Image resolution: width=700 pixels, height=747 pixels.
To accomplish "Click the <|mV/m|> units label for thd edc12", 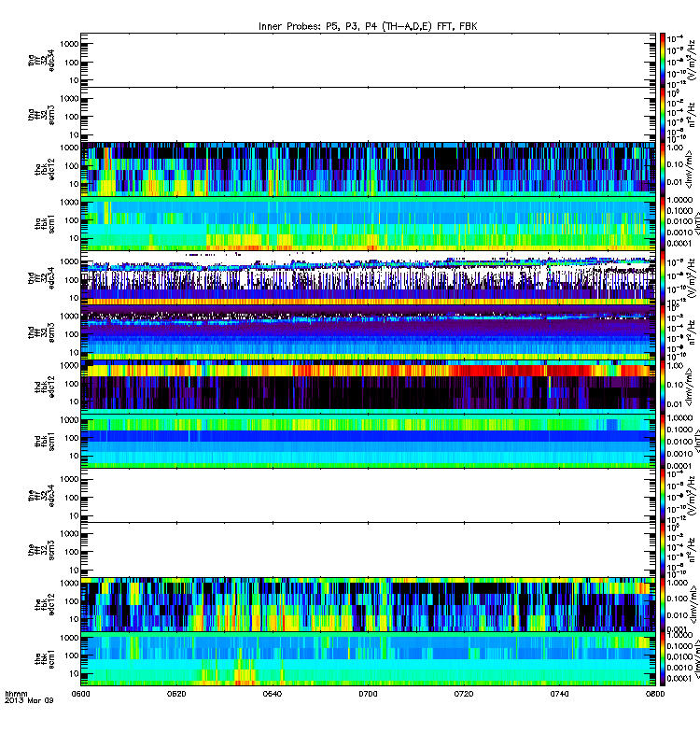I will tap(689, 387).
